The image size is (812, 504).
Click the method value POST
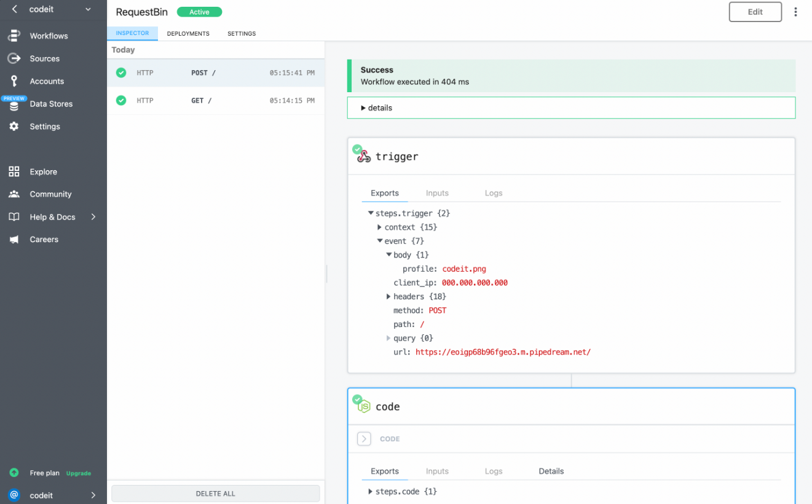[438, 310]
